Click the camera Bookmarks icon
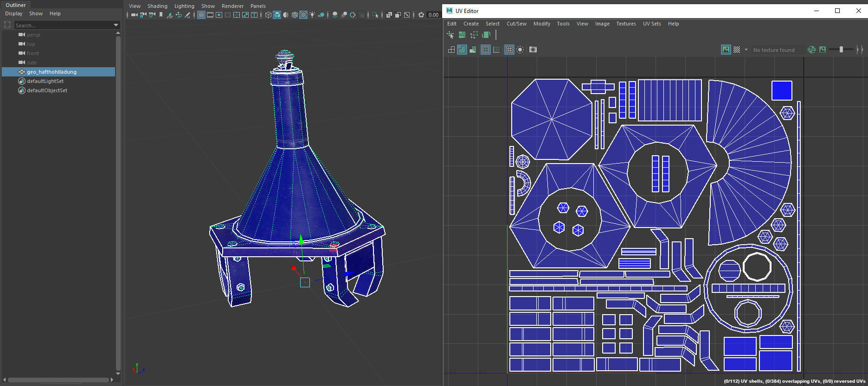The height and width of the screenshot is (386, 868). point(161,15)
